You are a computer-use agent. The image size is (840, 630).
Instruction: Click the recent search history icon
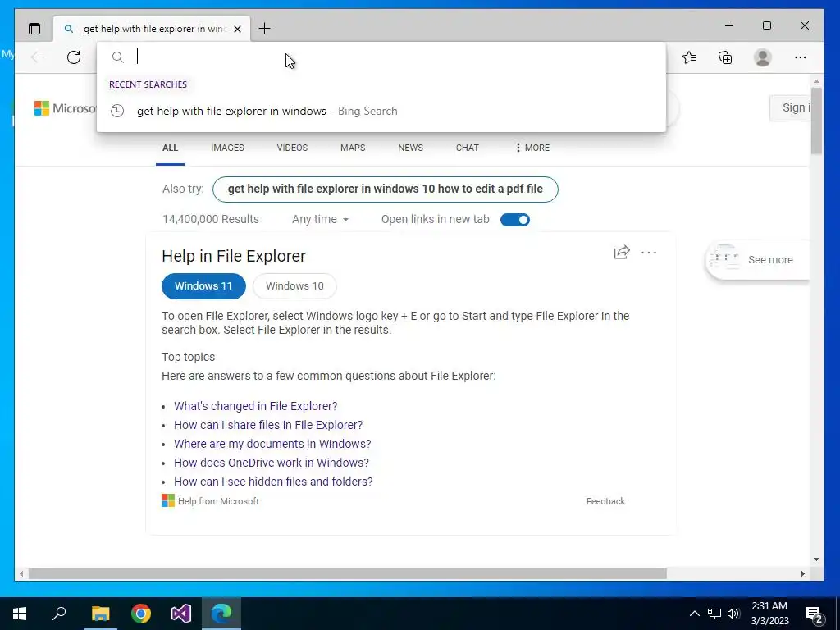pyautogui.click(x=117, y=111)
